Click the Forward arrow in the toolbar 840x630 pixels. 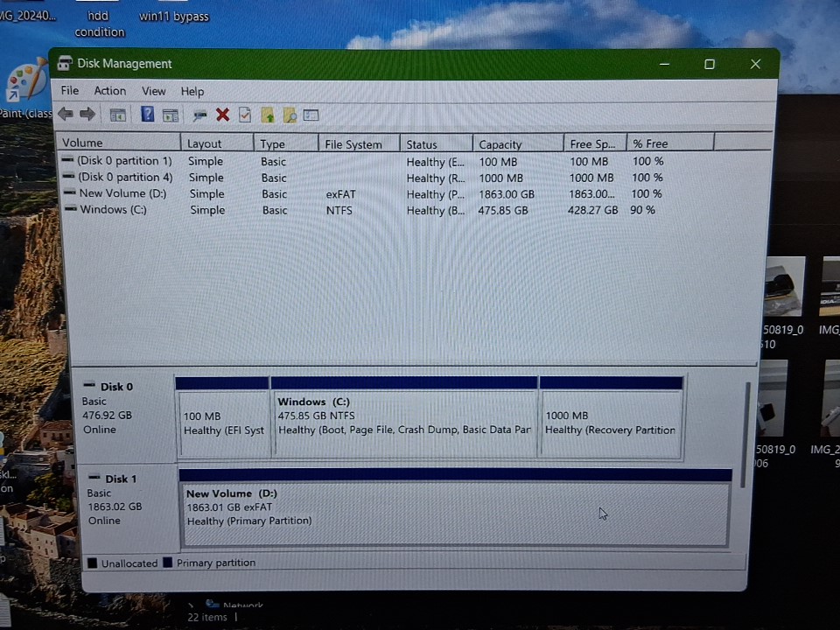point(87,114)
